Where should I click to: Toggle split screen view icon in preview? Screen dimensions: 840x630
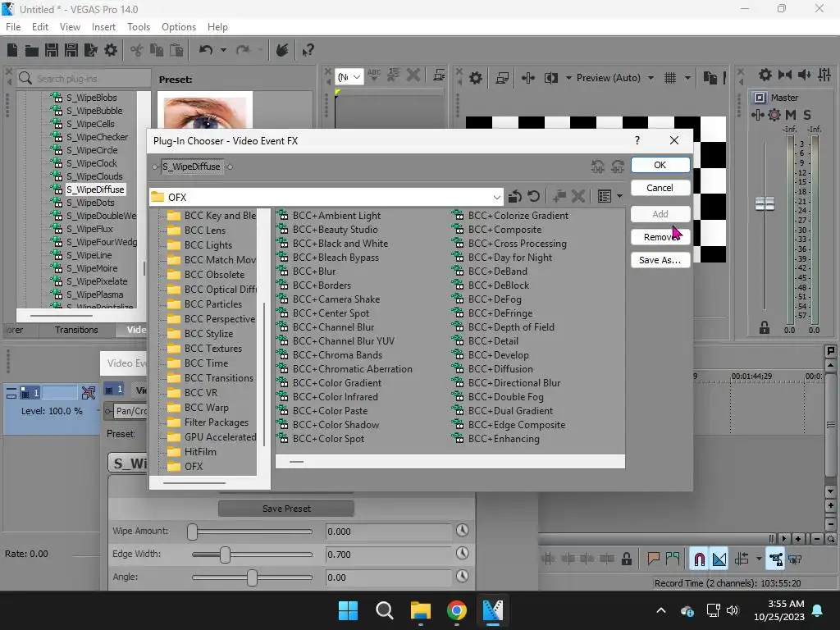click(550, 78)
